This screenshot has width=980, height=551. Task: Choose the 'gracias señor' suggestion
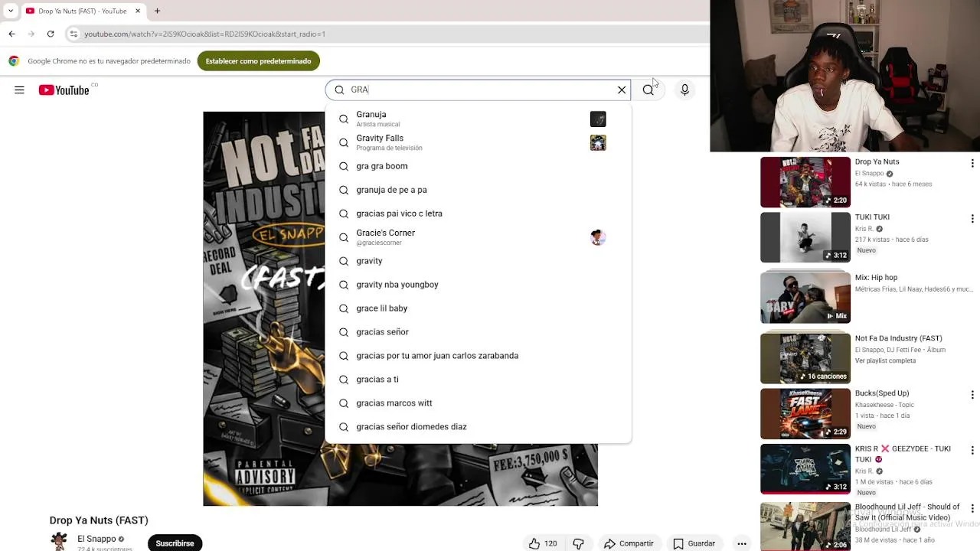[x=478, y=332]
